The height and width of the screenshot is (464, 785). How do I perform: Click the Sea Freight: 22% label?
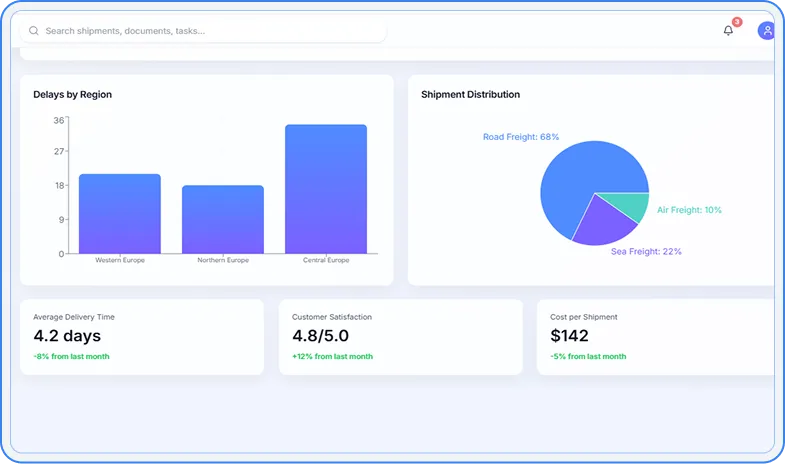point(646,252)
